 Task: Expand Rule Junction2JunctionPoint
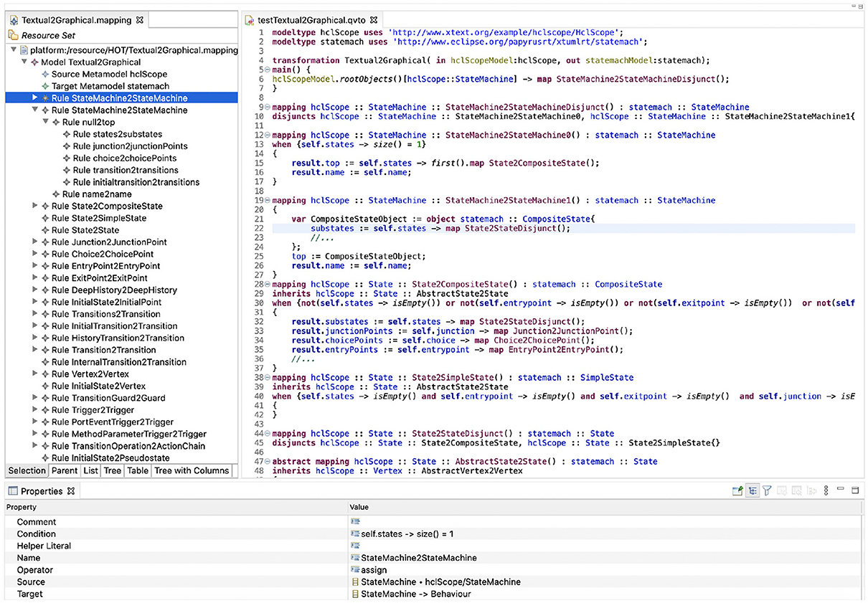(34, 242)
